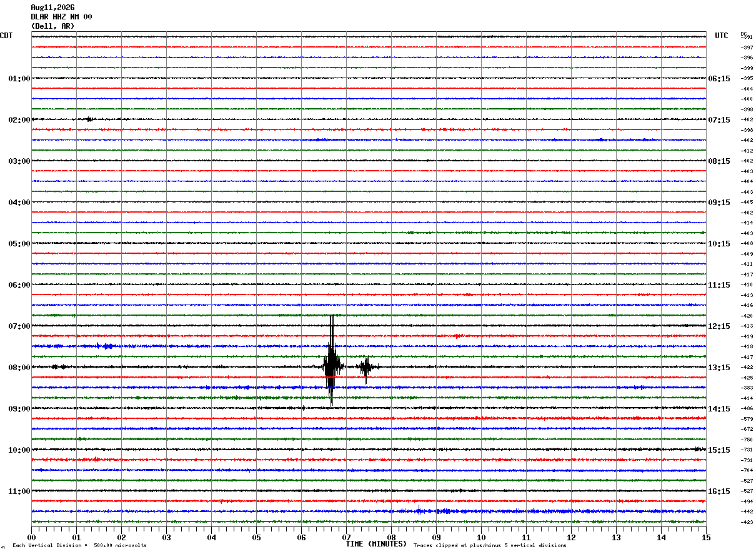Select the 16:15 UTC time label

(719, 491)
